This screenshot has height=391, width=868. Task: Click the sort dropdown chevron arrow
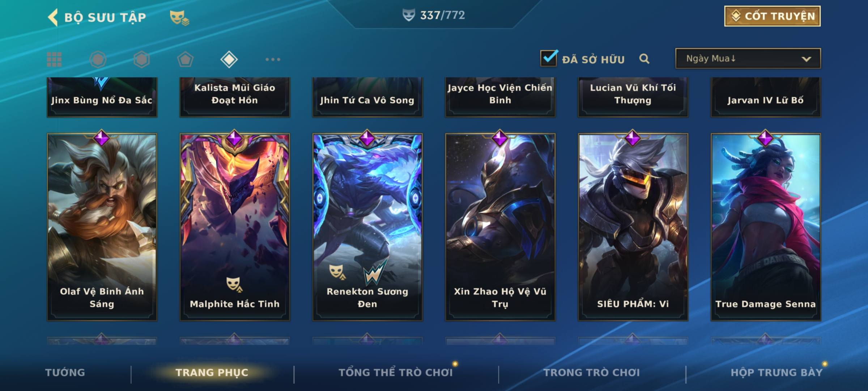pyautogui.click(x=806, y=59)
